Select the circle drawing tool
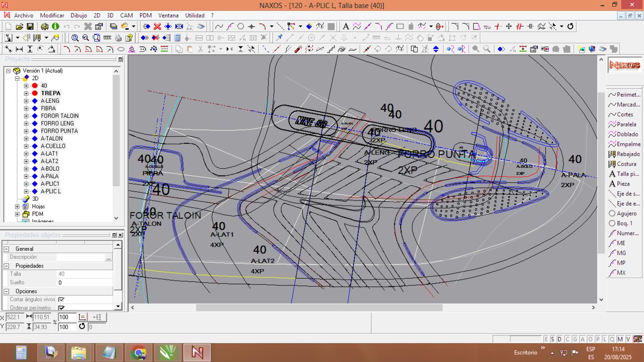Viewport: 644px width, 362px height. pos(240,27)
